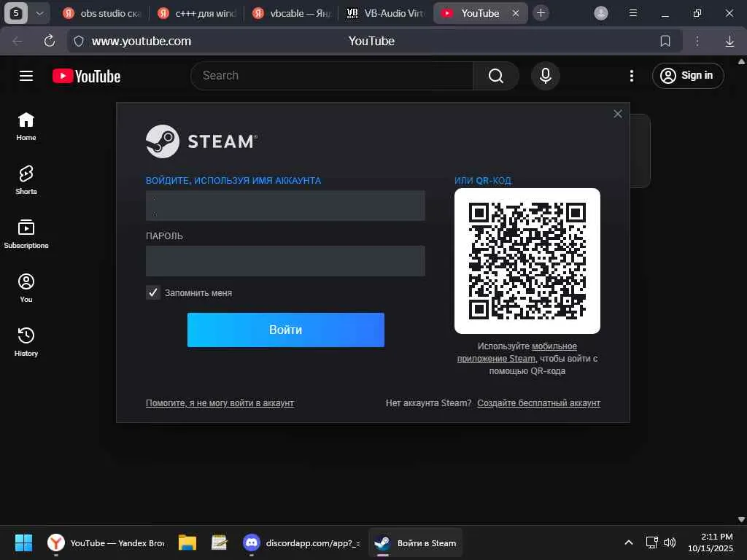Open the address bar three-dot menu
The image size is (747, 560).
coord(697,41)
